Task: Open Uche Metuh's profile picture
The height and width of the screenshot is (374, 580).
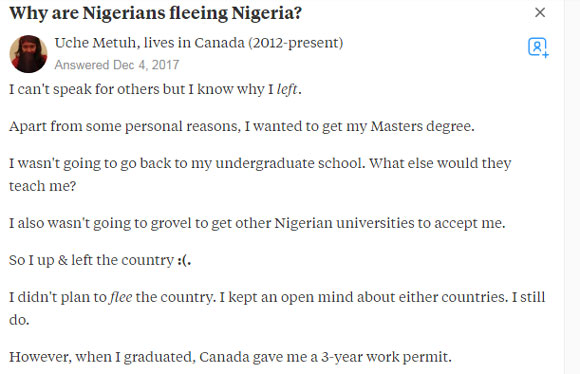Action: point(28,54)
